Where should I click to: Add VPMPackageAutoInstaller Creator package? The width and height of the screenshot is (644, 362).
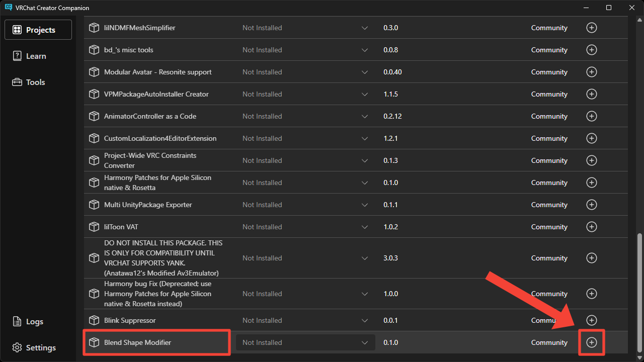pyautogui.click(x=592, y=94)
